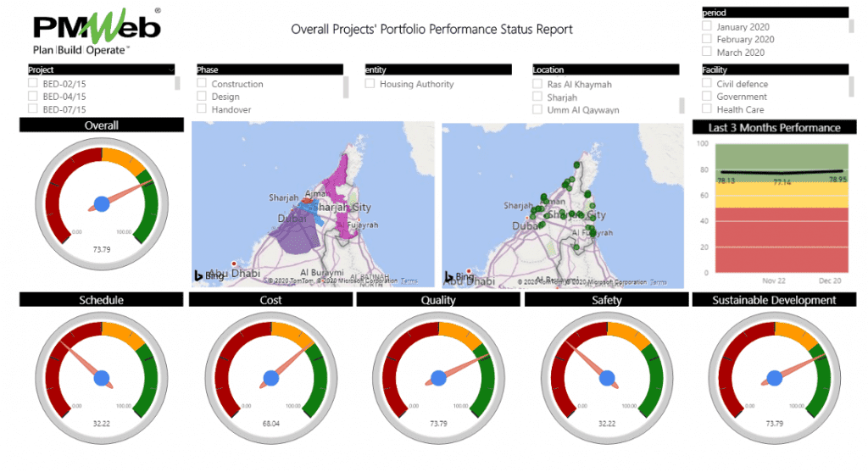The image size is (868, 472).
Task: Click the Dec 20 axis label
Action: [830, 280]
